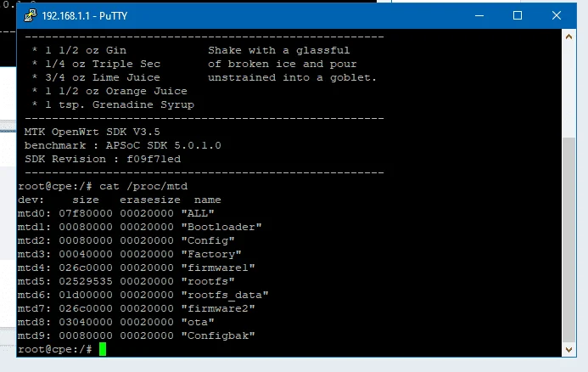Viewport: 588px width, 372px height.
Task: Click the "Bootloader" partition name
Action: pyautogui.click(x=221, y=227)
